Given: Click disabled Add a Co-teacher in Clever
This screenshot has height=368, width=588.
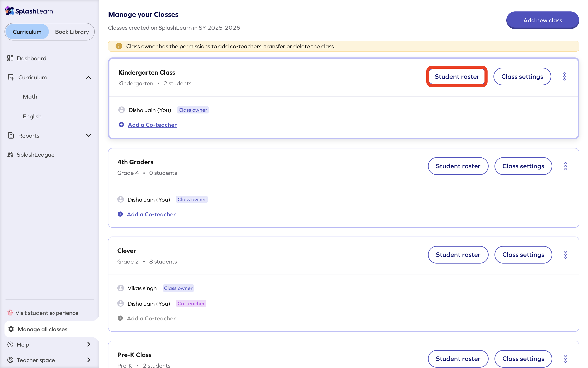Looking at the screenshot, I should [151, 318].
